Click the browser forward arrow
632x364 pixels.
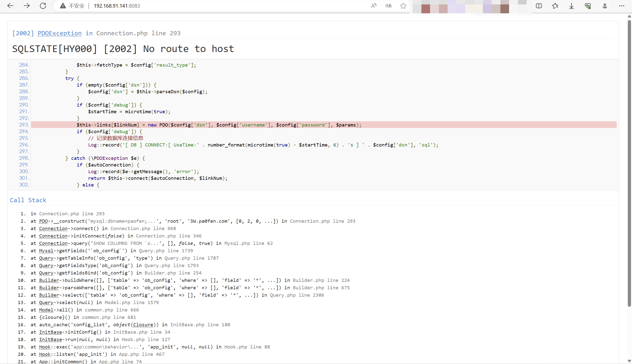click(26, 6)
